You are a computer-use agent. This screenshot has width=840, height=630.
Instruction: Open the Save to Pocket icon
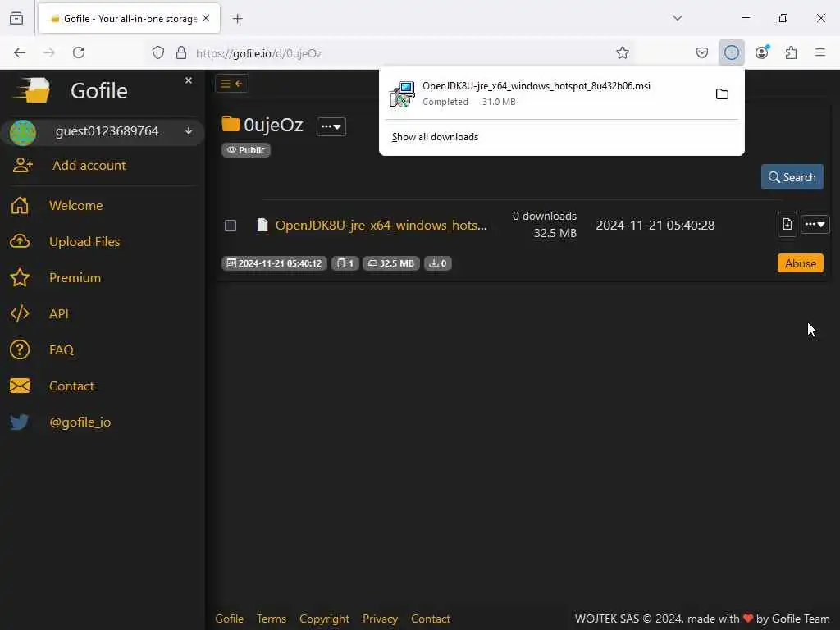[x=702, y=52]
